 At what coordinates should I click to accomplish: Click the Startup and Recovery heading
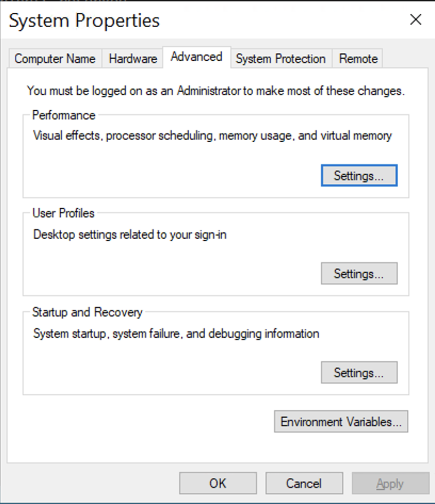(87, 312)
